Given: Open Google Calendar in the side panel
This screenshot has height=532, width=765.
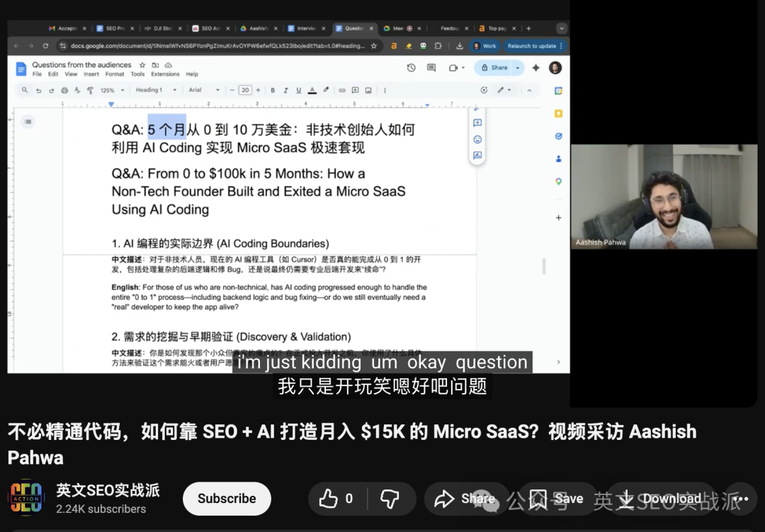Looking at the screenshot, I should point(559,91).
